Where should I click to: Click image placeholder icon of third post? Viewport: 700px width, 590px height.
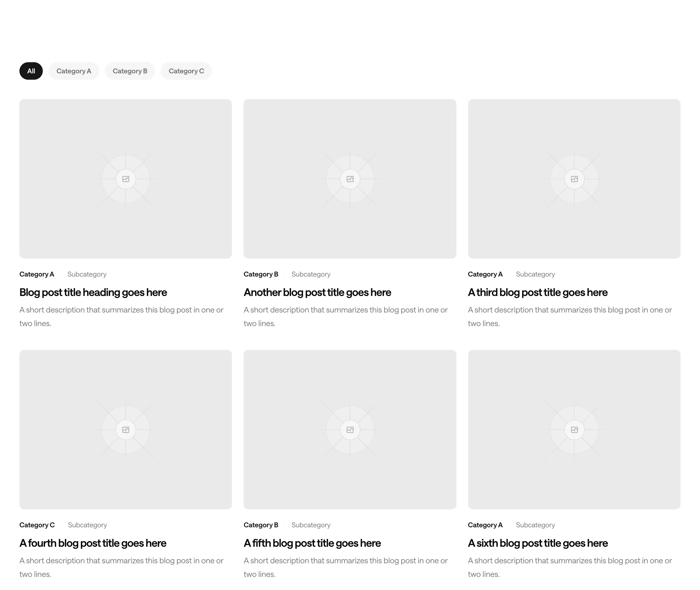574,179
